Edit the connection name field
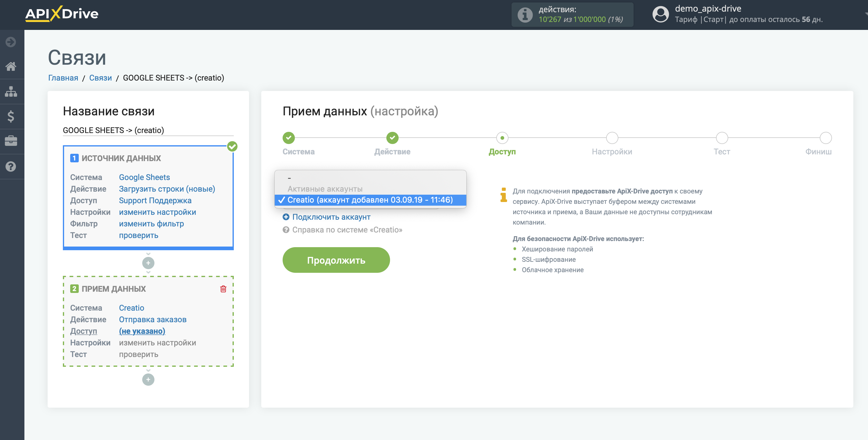The image size is (868, 440). click(148, 130)
